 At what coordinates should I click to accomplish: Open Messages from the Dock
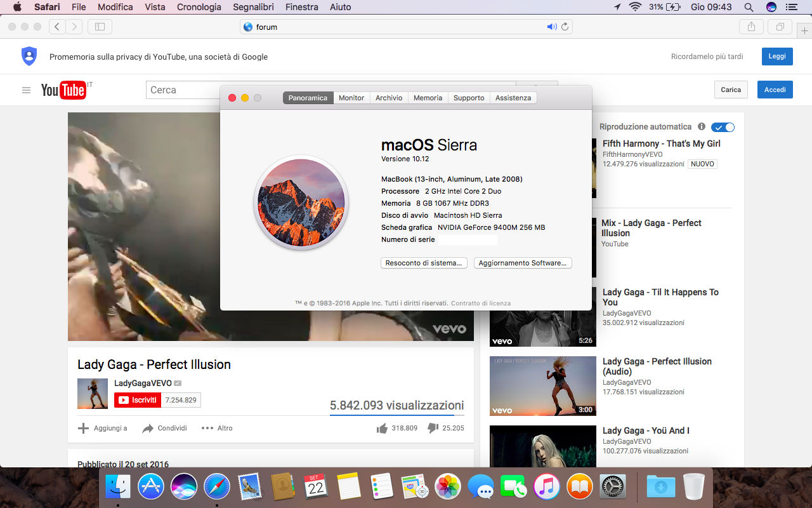click(481, 487)
